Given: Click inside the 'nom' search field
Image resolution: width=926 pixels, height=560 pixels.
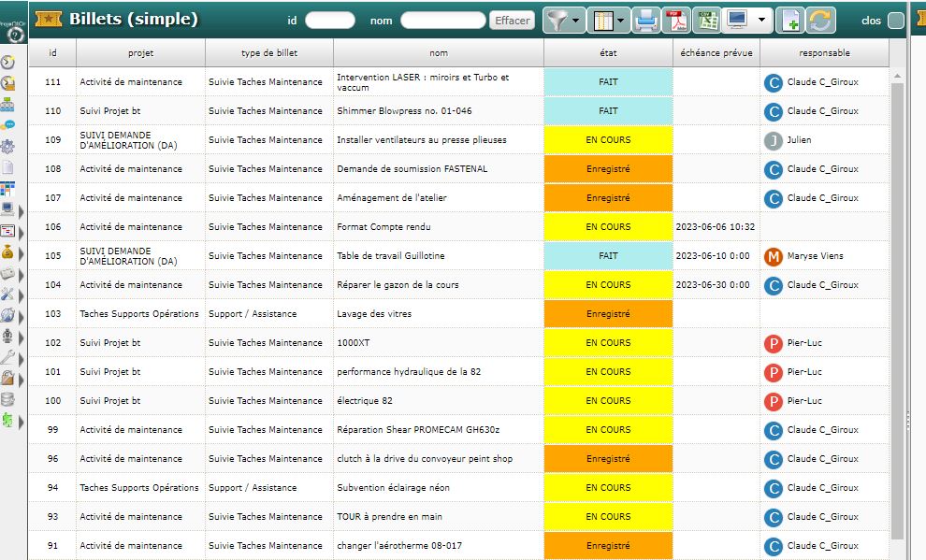Looking at the screenshot, I should (442, 20).
